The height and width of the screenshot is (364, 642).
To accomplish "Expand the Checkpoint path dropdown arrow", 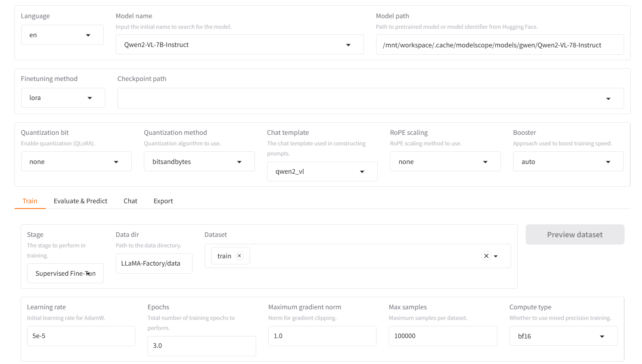I will pos(608,99).
